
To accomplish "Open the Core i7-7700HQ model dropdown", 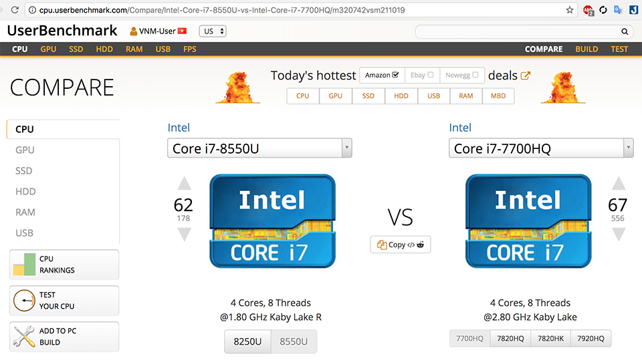I will click(541, 148).
